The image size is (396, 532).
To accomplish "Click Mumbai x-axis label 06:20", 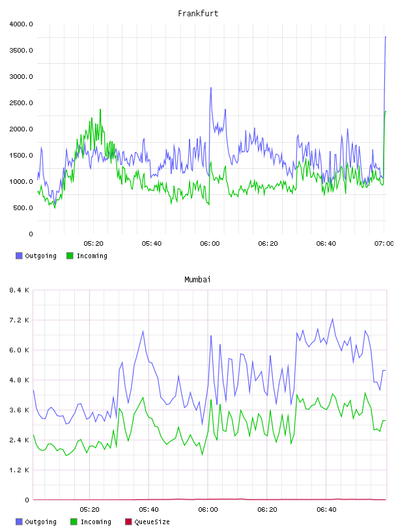I will pyautogui.click(x=267, y=510).
